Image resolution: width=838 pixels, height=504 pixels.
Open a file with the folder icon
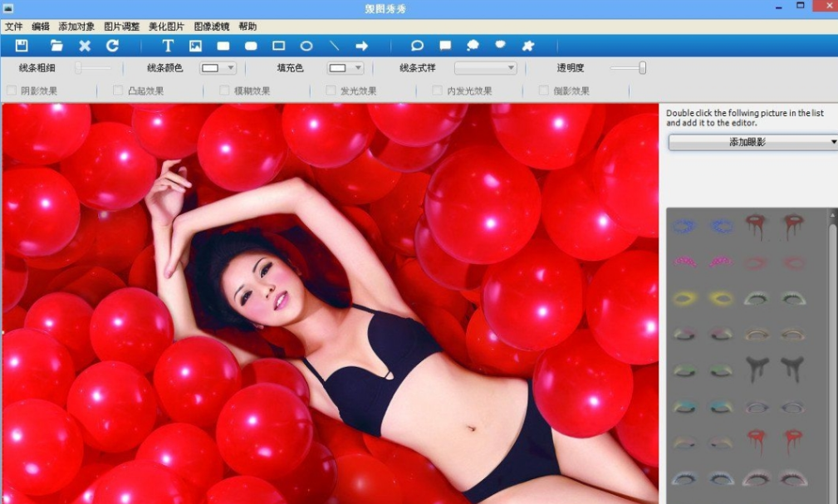(56, 46)
